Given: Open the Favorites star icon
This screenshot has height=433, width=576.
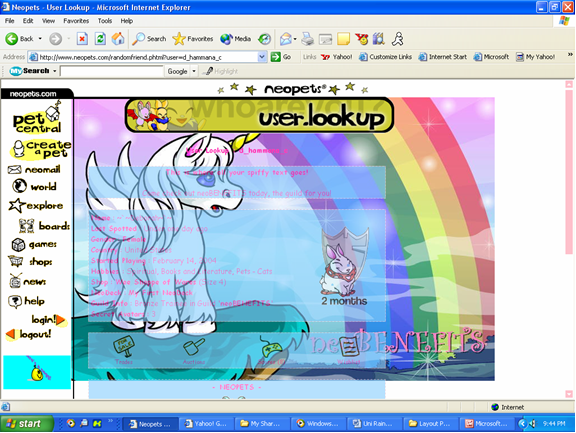Looking at the screenshot, I should coord(179,39).
